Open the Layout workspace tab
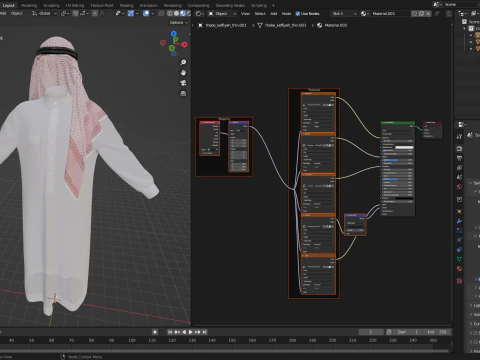The height and width of the screenshot is (360, 480). tap(8, 5)
